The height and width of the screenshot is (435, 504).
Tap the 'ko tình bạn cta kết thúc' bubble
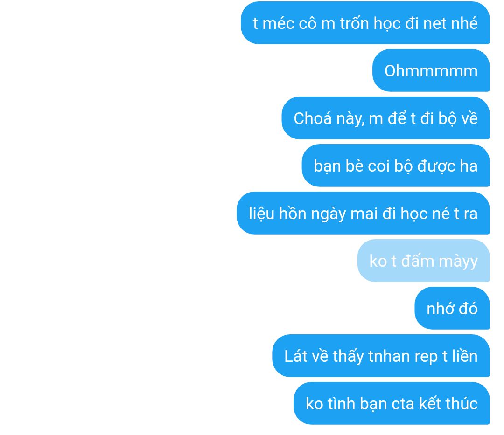pyautogui.click(x=392, y=403)
